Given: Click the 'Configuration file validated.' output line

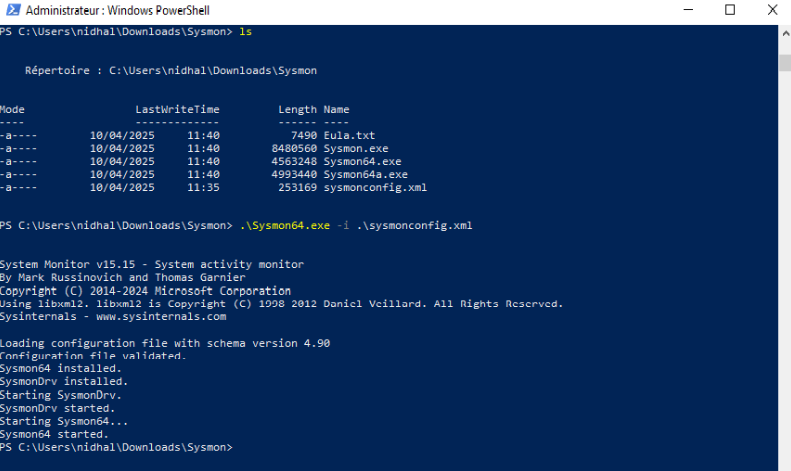Looking at the screenshot, I should 93,356.
